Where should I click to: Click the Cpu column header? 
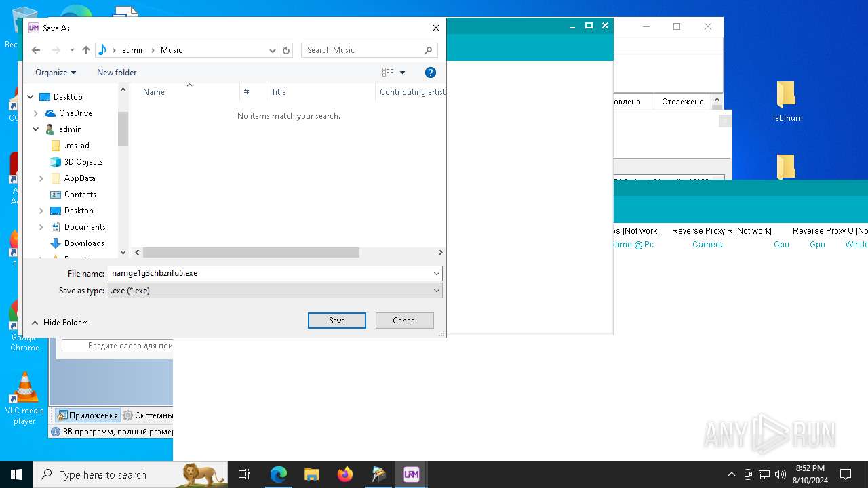[x=781, y=245]
